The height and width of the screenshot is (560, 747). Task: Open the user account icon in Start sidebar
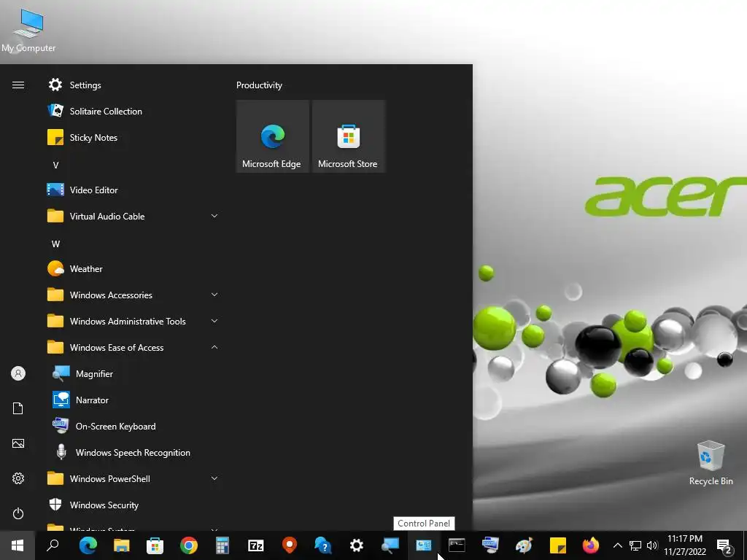(18, 373)
